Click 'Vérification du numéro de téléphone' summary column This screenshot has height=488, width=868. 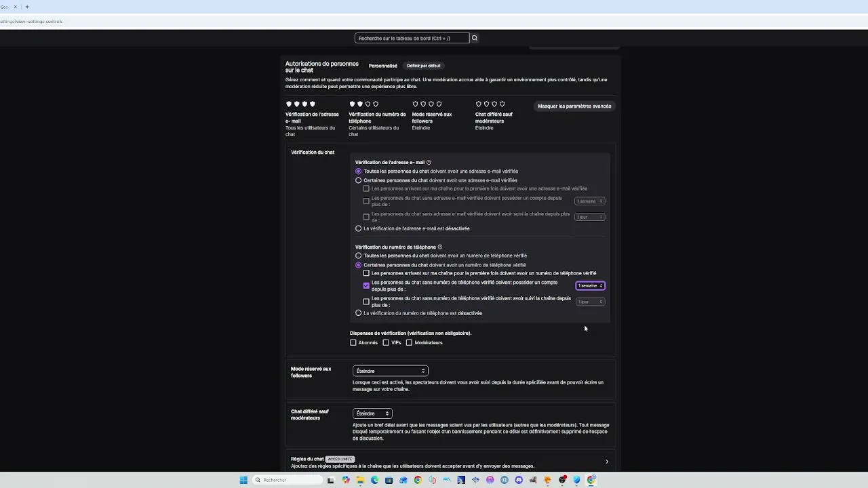pos(378,118)
